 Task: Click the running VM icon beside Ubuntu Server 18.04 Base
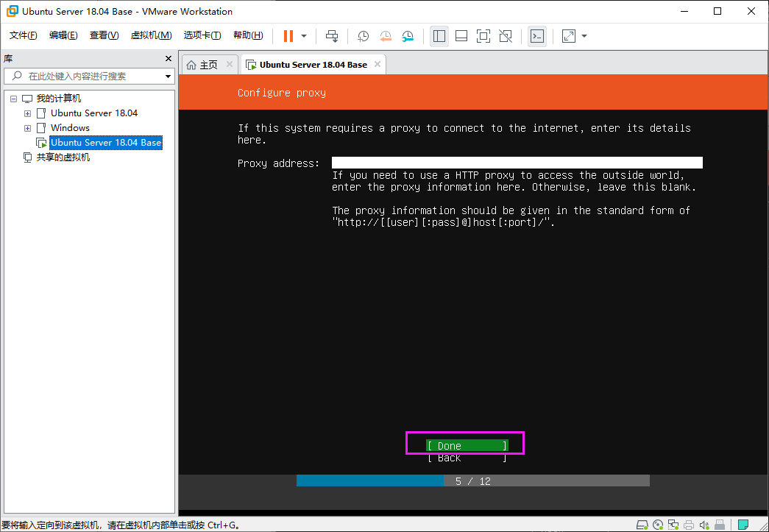(x=42, y=143)
